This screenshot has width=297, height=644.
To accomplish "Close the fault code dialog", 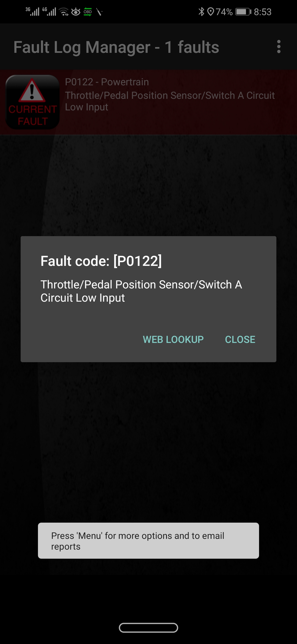I will click(240, 340).
